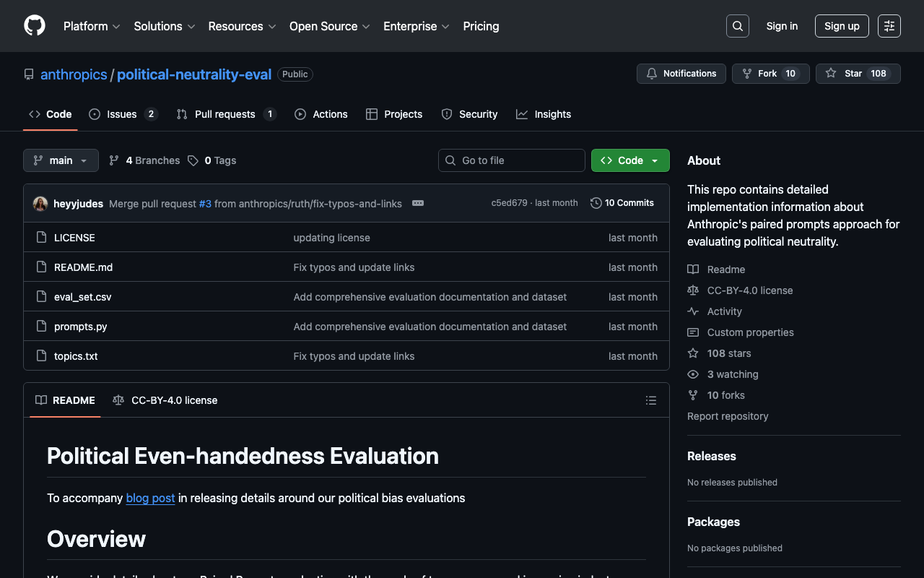Expand the Platform menu in header
This screenshot has width=924, height=578.
pyautogui.click(x=92, y=26)
